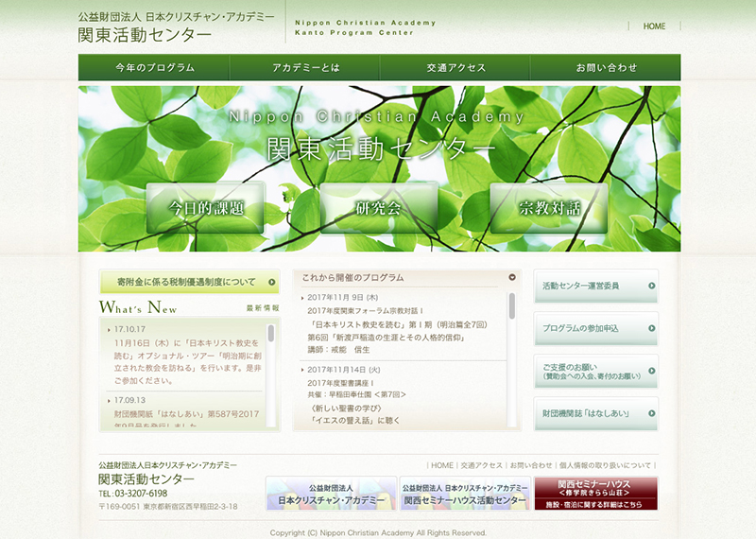Image resolution: width=756 pixels, height=539 pixels.
Task: Click the upcoming programs list scrollbar
Action: click(x=512, y=306)
